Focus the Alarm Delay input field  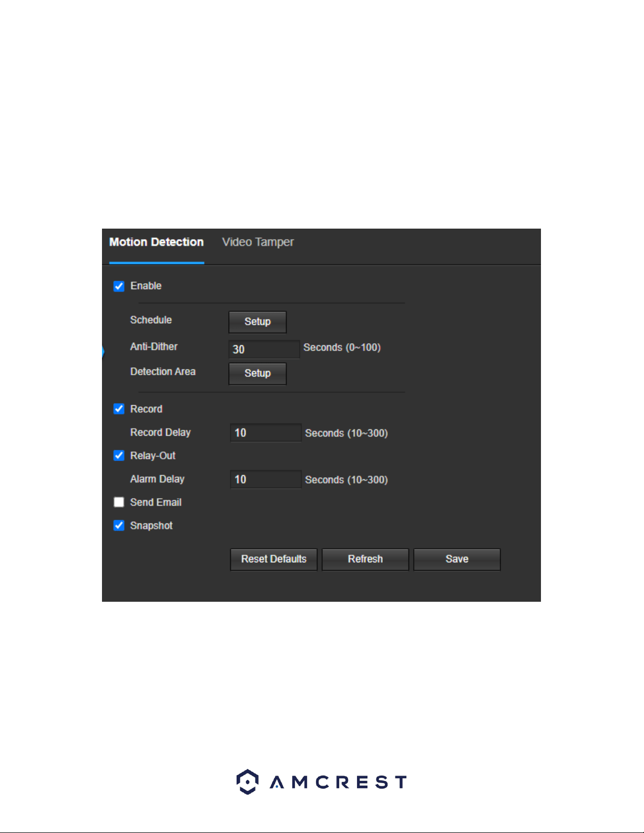pos(265,479)
